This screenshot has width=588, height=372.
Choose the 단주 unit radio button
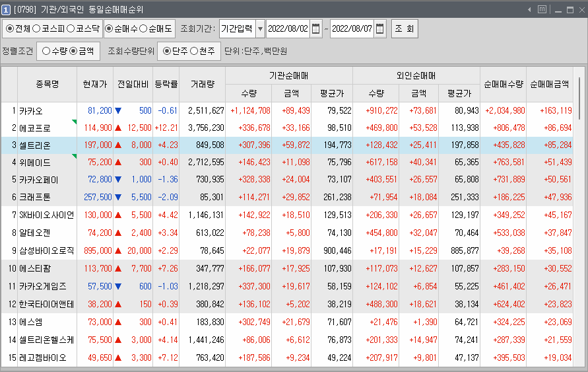(167, 51)
